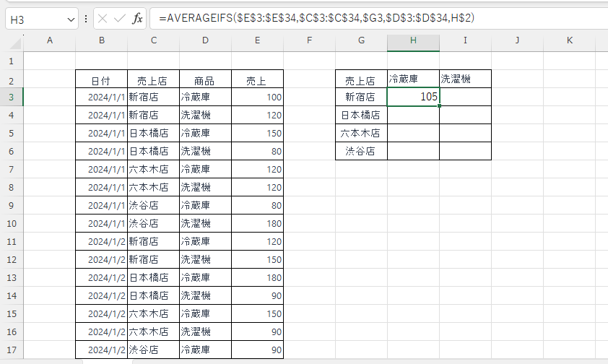608x364 pixels.
Task: Select row 10 header
Action: [12, 224]
